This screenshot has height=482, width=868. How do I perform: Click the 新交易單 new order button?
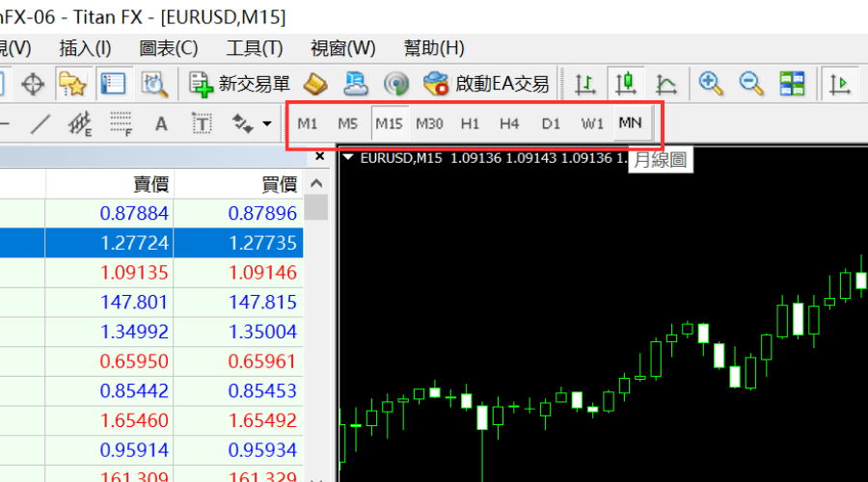click(239, 84)
